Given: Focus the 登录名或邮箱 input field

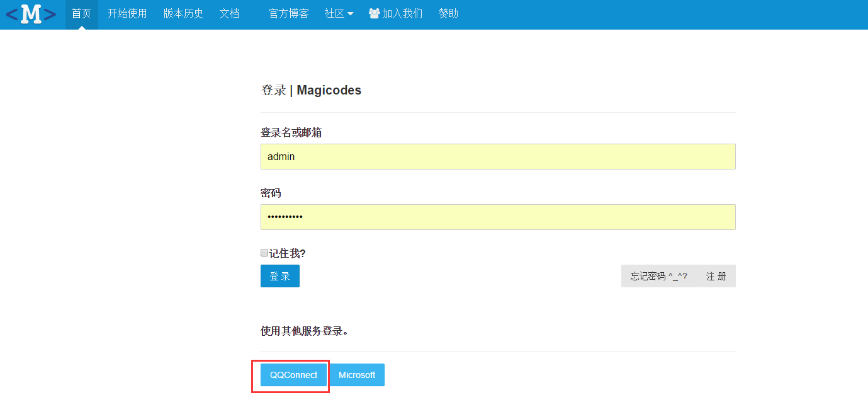Looking at the screenshot, I should (498, 156).
